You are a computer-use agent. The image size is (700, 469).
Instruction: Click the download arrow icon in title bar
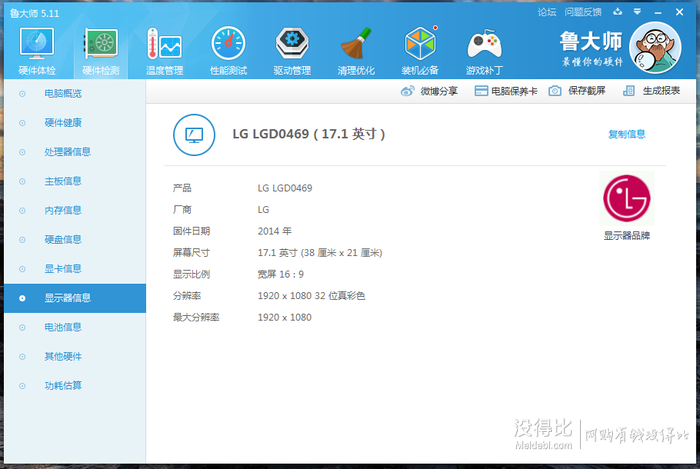click(x=617, y=12)
